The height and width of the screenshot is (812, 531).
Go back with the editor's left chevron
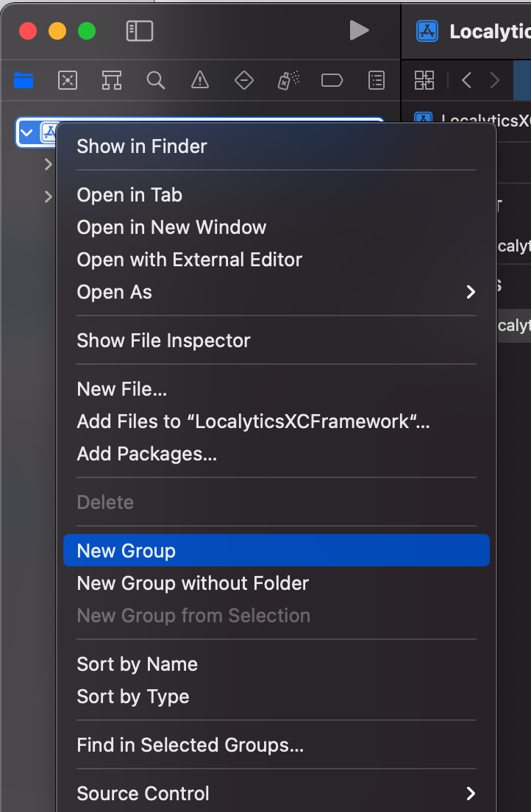(x=466, y=80)
